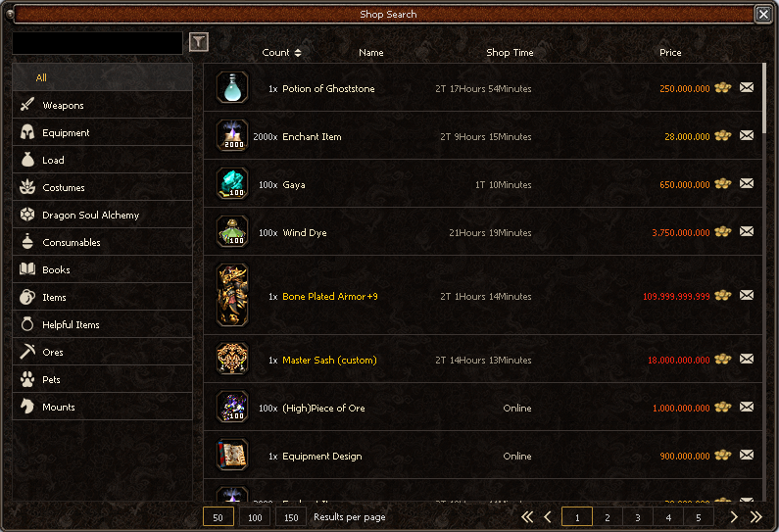Open the Weapons category
This screenshot has height=532, width=779.
102,105
